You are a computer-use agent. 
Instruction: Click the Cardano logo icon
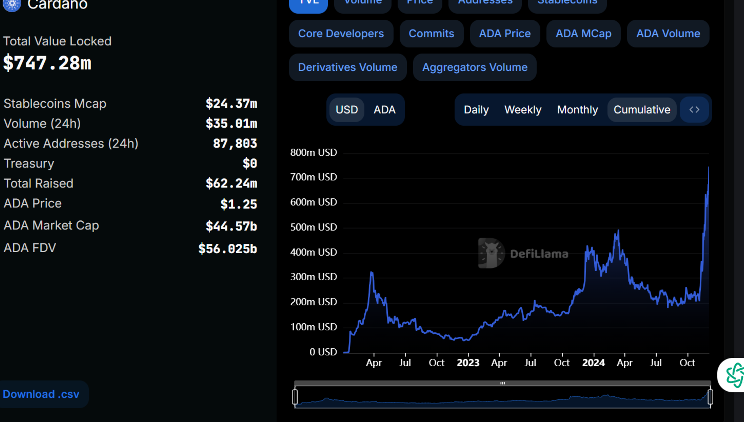point(12,5)
